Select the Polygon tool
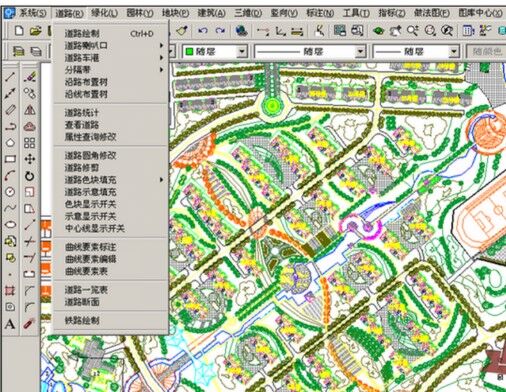Screen dimensions: 506x392 coord(10,143)
